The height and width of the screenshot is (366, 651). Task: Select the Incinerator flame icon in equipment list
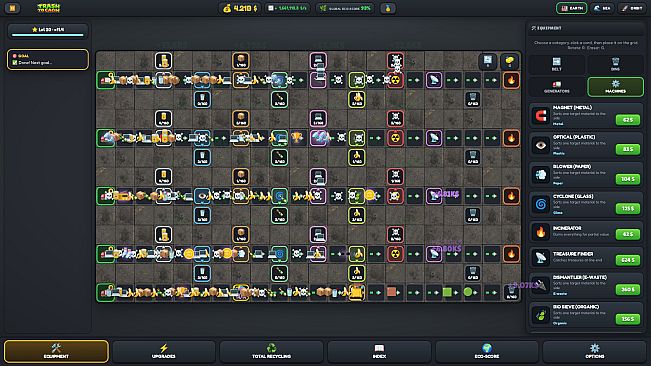541,232
